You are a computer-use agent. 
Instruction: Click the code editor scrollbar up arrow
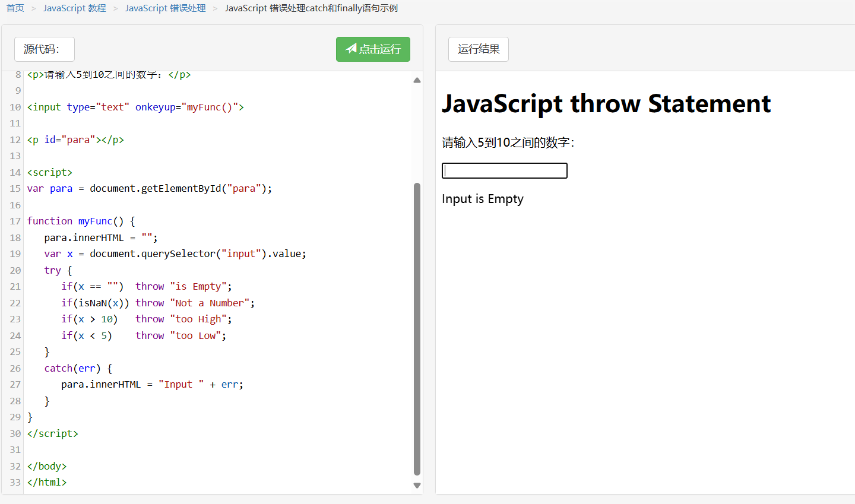pyautogui.click(x=417, y=80)
